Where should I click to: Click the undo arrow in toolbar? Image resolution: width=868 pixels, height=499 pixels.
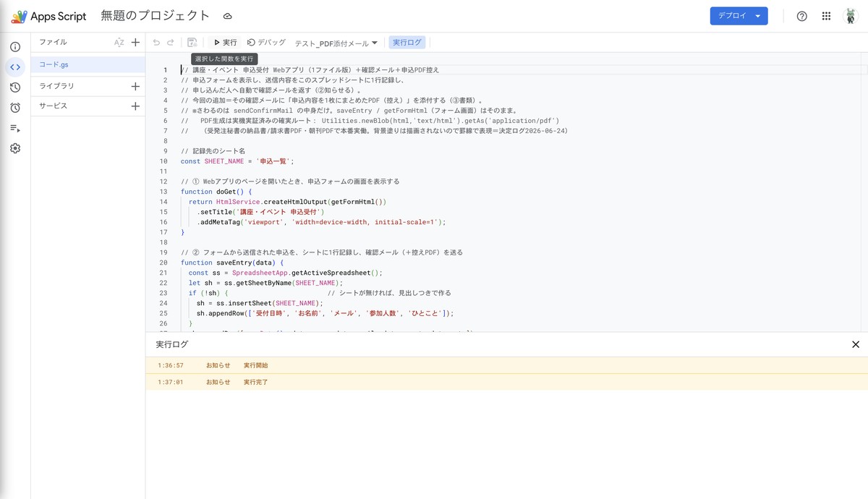pos(156,43)
